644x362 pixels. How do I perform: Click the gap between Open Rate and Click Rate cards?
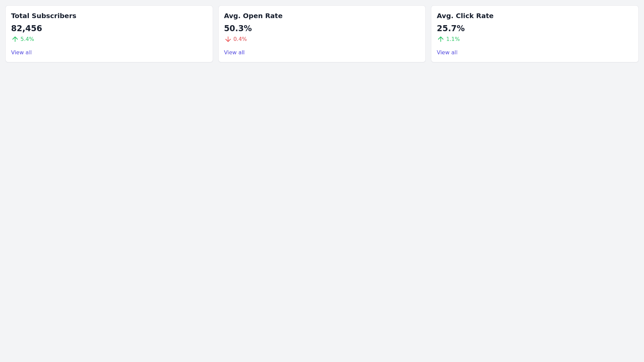click(x=428, y=34)
